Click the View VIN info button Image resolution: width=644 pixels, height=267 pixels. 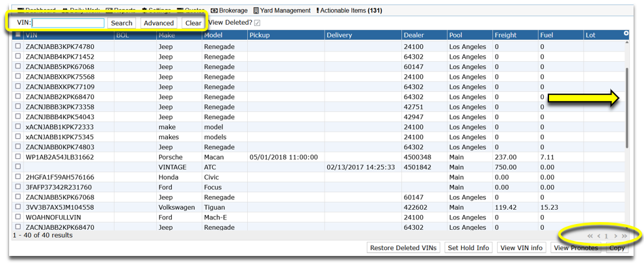click(x=522, y=247)
